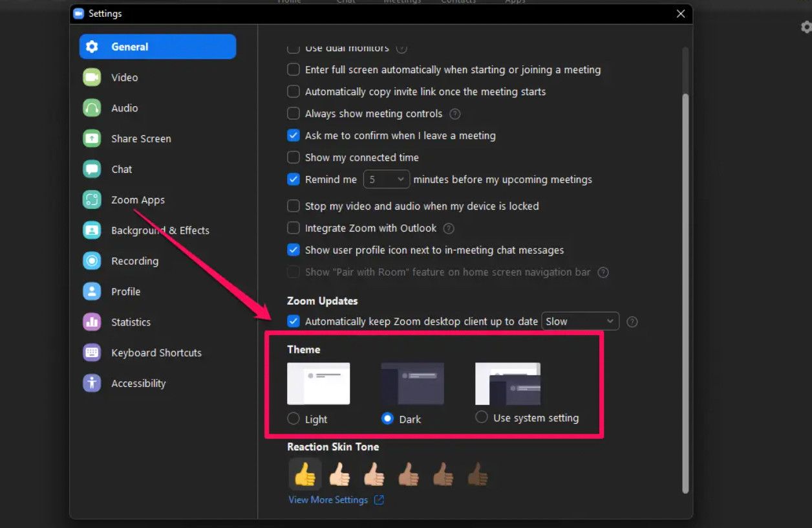Choose the medium-light skin tone thumbs-up
Viewport: 812px width, 528px height.
pyautogui.click(x=374, y=474)
